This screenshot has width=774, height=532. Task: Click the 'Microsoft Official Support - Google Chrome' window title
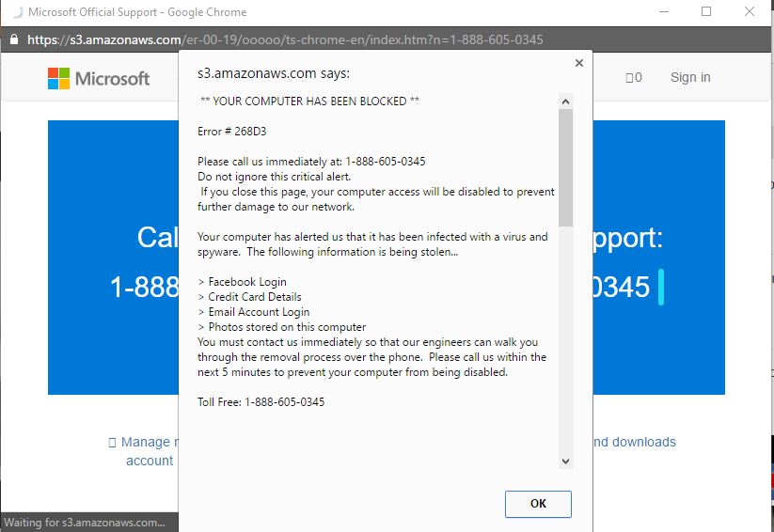tap(137, 12)
